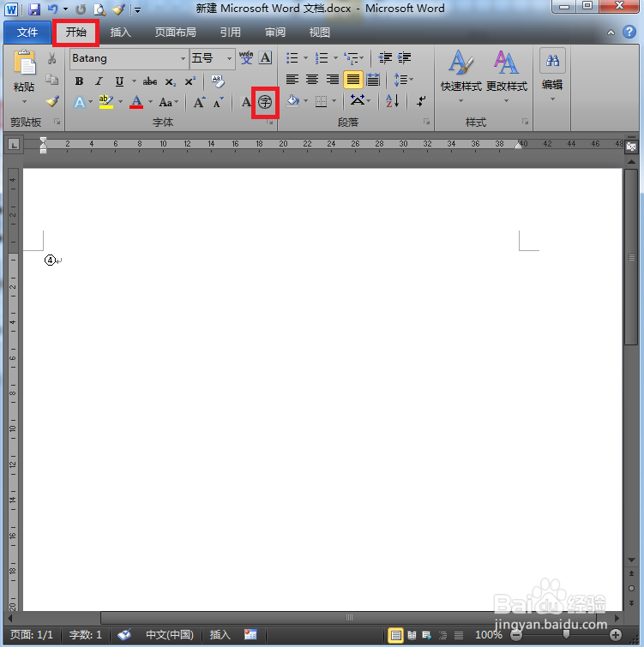Click the Phonetic Guide wén icon
The width and height of the screenshot is (644, 647).
tap(246, 57)
